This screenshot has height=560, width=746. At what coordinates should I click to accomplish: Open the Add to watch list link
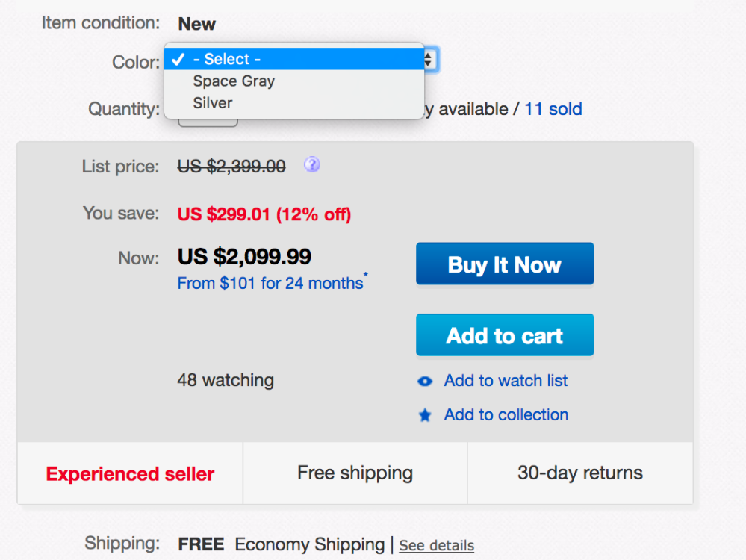click(506, 381)
